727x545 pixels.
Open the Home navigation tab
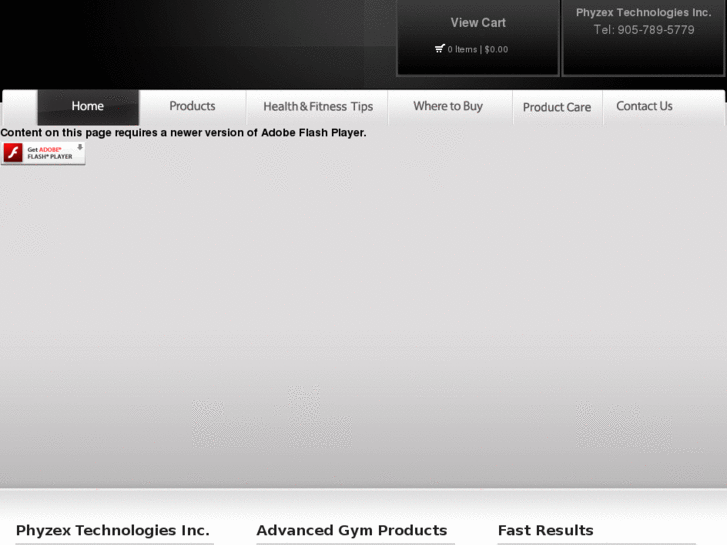pos(88,107)
